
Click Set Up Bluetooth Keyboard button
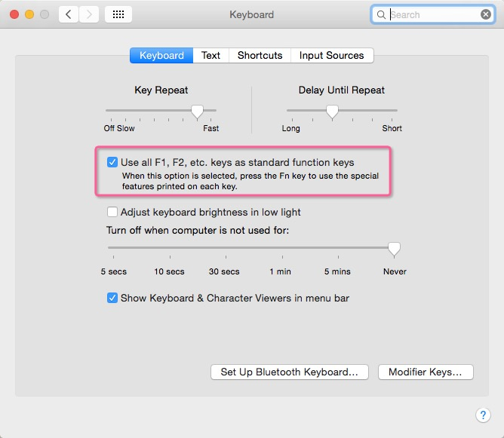tap(289, 372)
